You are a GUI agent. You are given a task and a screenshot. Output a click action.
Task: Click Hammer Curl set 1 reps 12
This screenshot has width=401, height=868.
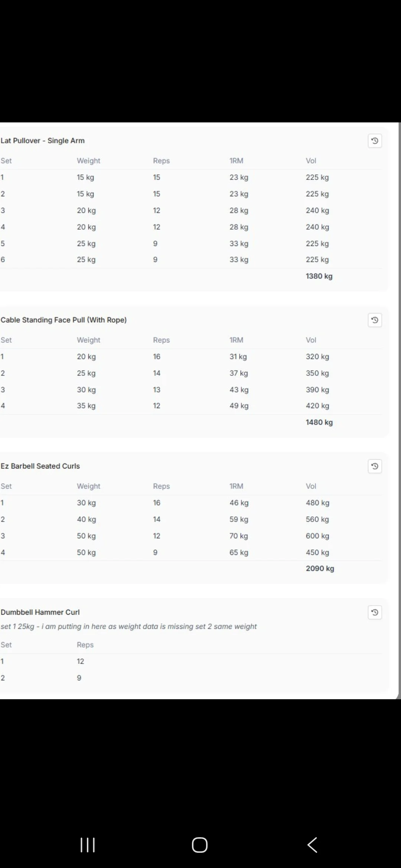(x=81, y=661)
